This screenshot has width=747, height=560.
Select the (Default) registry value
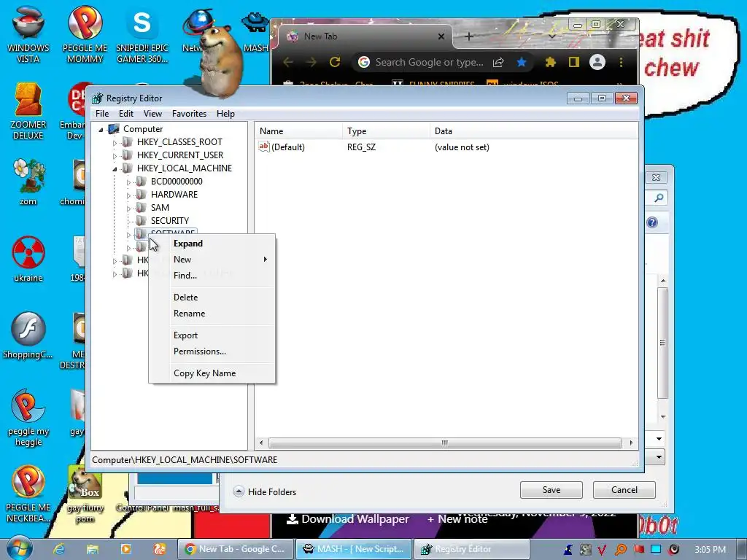pos(287,147)
